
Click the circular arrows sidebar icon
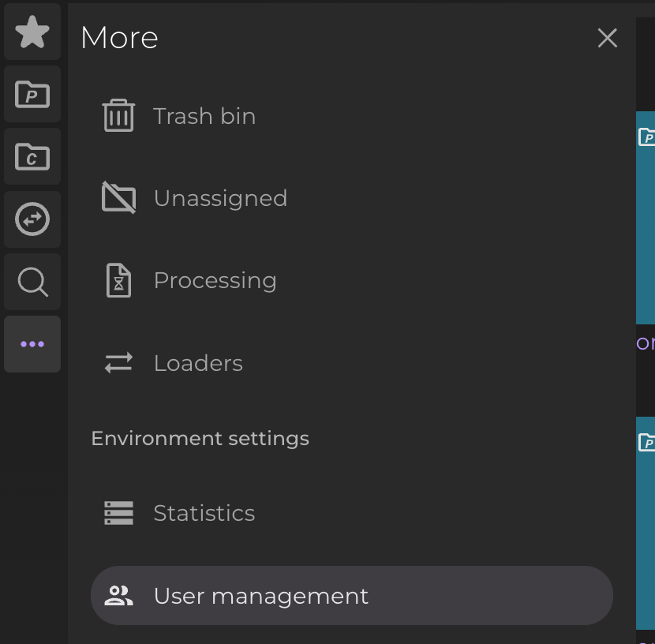[32, 219]
